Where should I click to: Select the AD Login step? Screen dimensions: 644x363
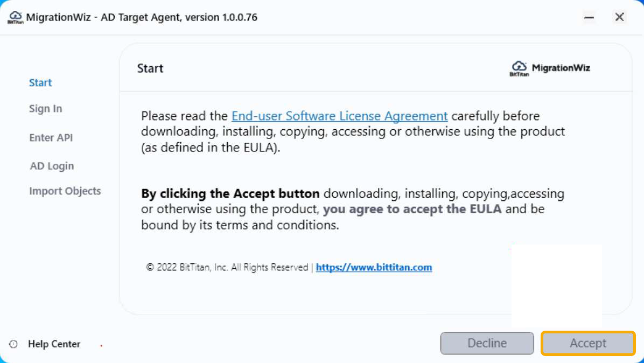(x=52, y=166)
